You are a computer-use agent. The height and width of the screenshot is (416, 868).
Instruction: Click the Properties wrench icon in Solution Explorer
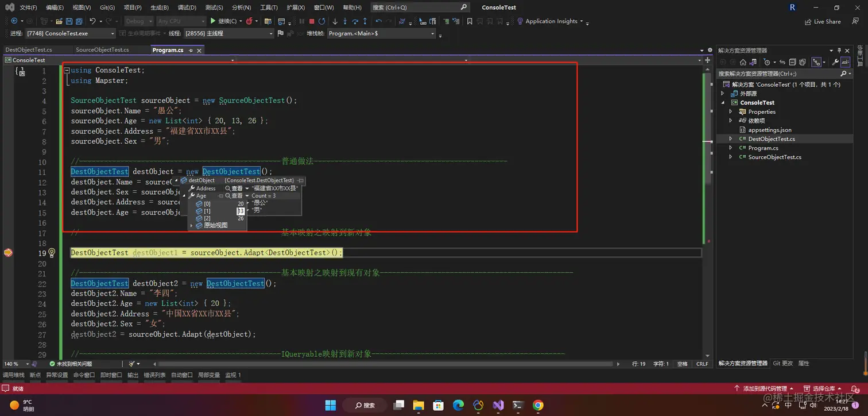[x=835, y=62]
